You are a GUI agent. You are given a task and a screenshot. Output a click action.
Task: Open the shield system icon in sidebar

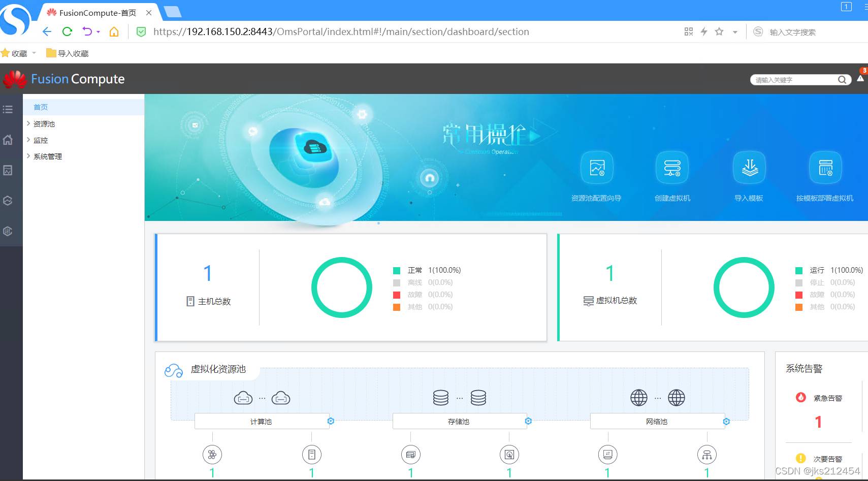(x=8, y=231)
